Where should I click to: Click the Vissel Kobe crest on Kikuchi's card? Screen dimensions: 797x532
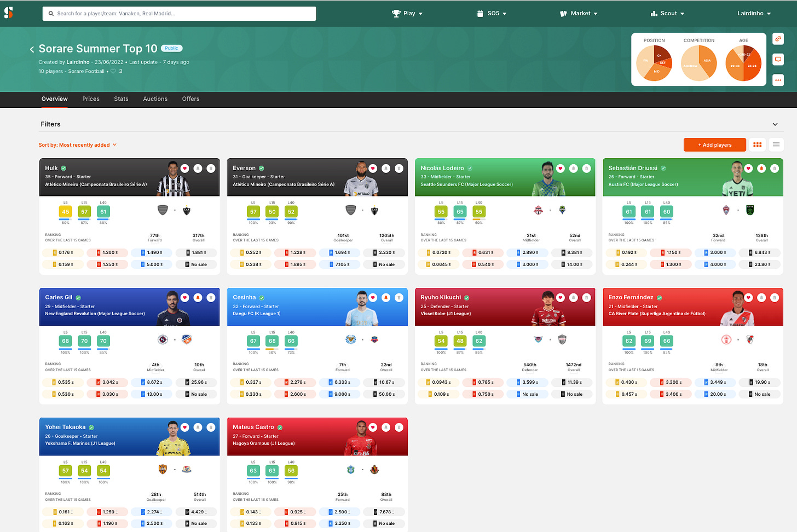click(x=562, y=340)
